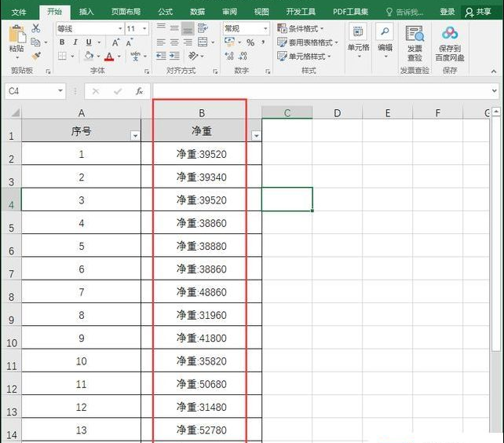
Task: Open the 公式 (Formulas) tab
Action: [165, 12]
